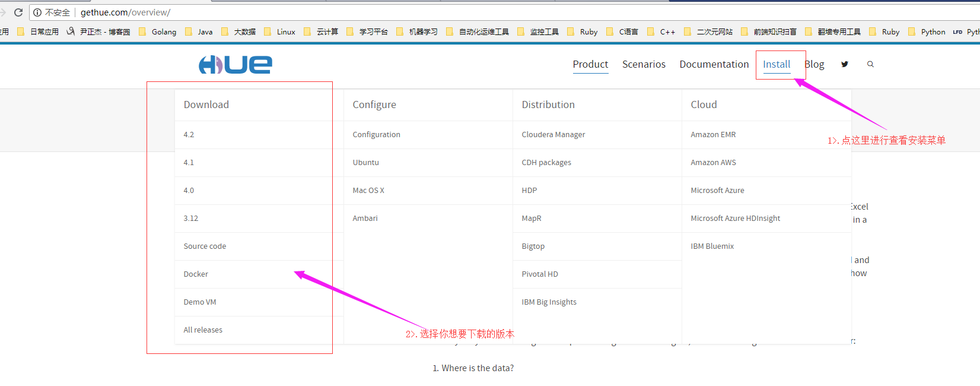Screen dimensions: 980x386
Task: Click the Distribution column heading
Action: tap(548, 105)
